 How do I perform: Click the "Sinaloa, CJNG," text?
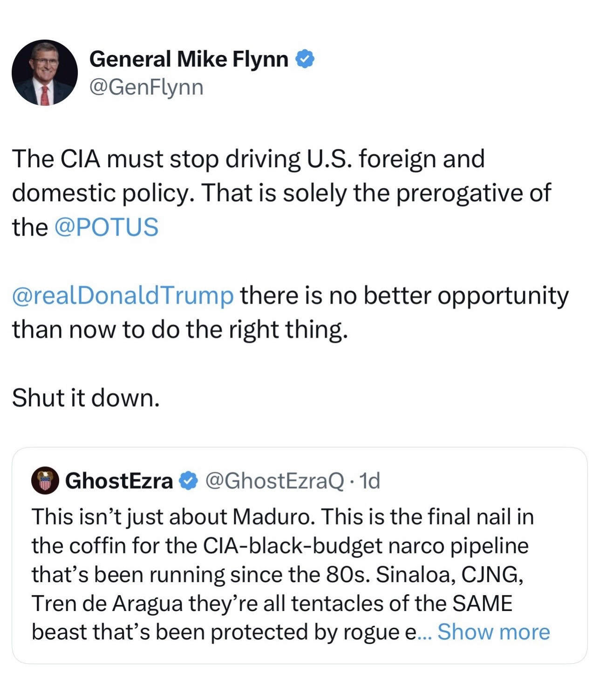pos(450,575)
